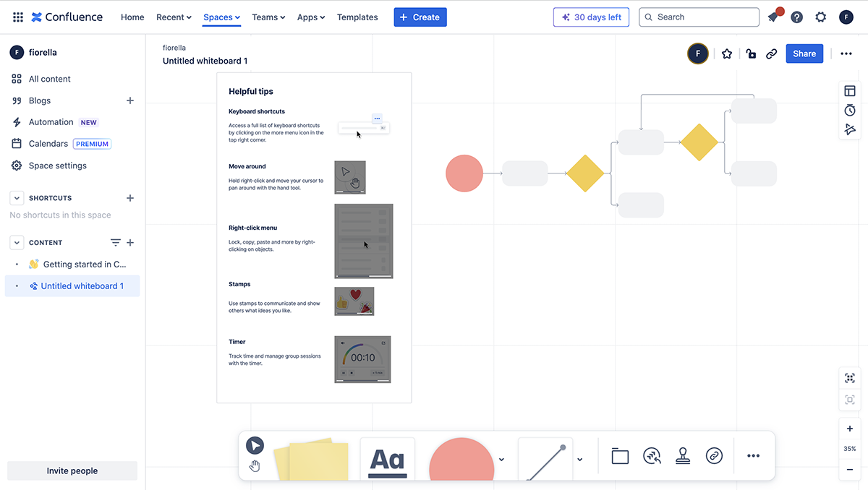This screenshot has height=490, width=868.
Task: Open the Spaces menu
Action: [221, 17]
